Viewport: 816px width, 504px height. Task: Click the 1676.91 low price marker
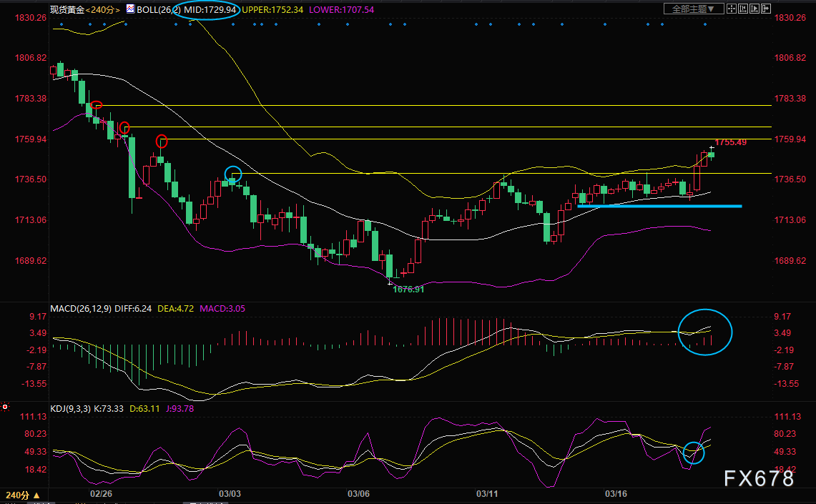[408, 289]
